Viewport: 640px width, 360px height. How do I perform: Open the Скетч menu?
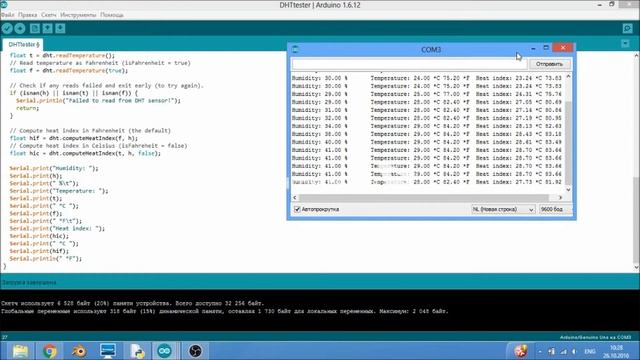click(x=49, y=15)
